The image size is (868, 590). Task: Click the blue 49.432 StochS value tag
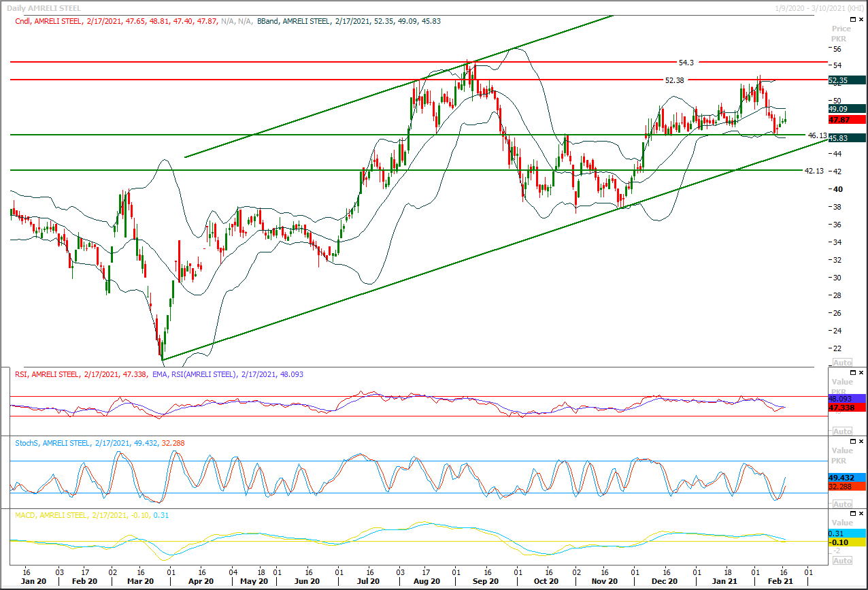pos(847,478)
